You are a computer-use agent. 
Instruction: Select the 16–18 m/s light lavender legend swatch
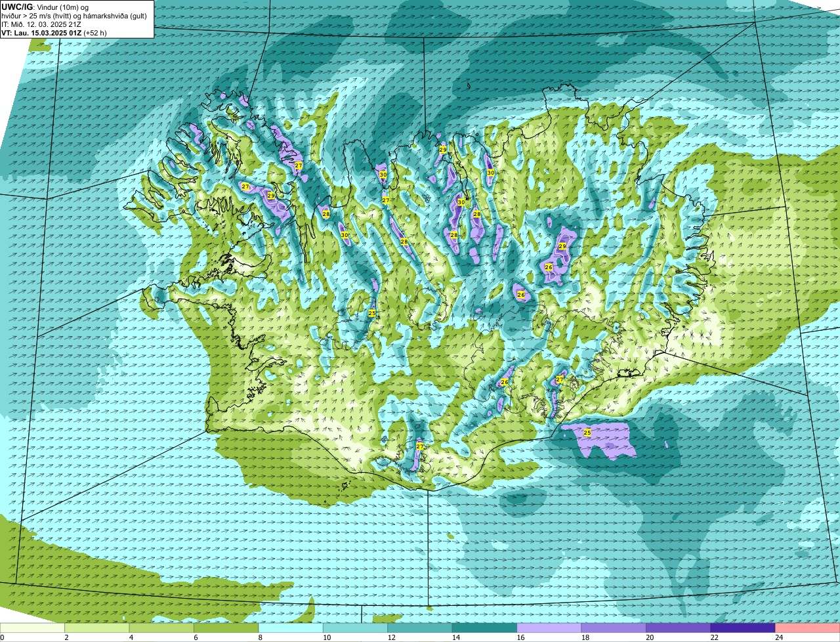pyautogui.click(x=549, y=628)
